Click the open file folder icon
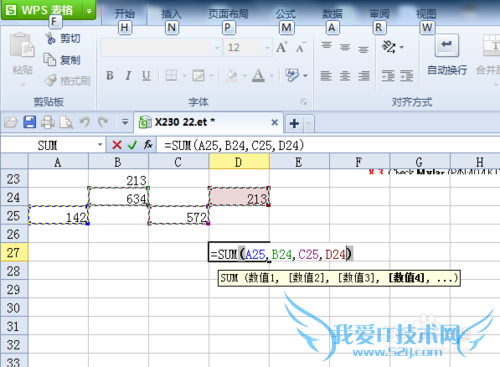 [11, 122]
